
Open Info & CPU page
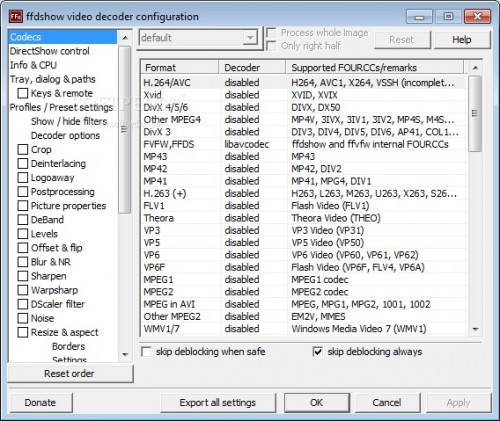[x=33, y=65]
